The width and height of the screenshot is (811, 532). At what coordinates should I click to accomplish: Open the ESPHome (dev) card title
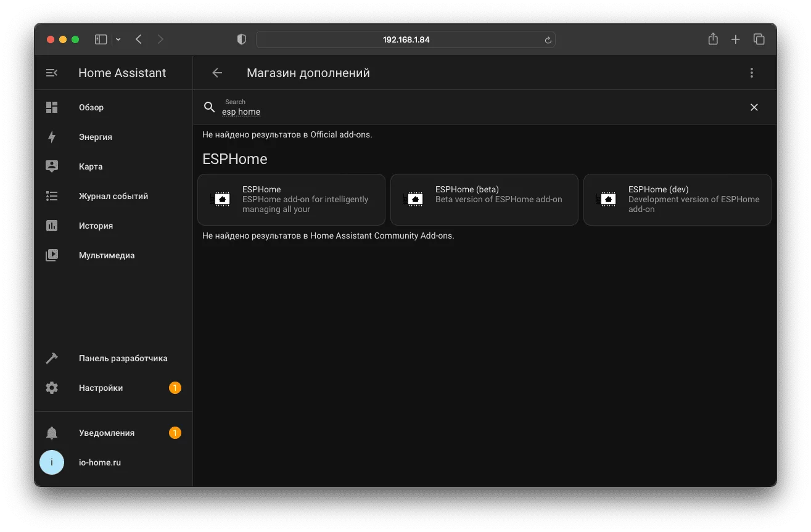point(658,189)
